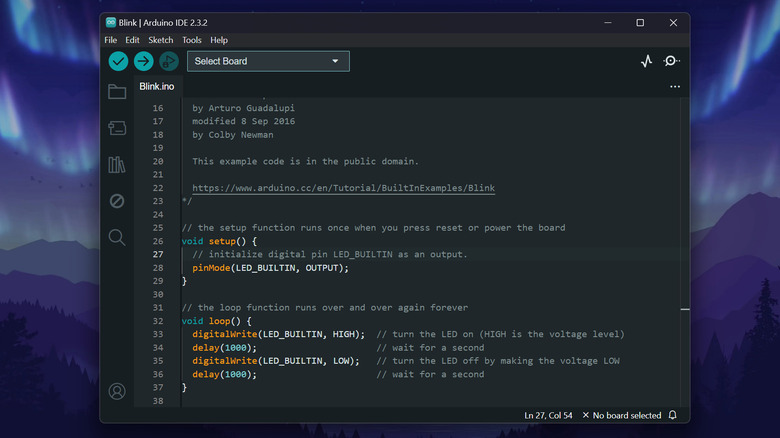
Task: Open the Serial Monitor
Action: (x=672, y=61)
